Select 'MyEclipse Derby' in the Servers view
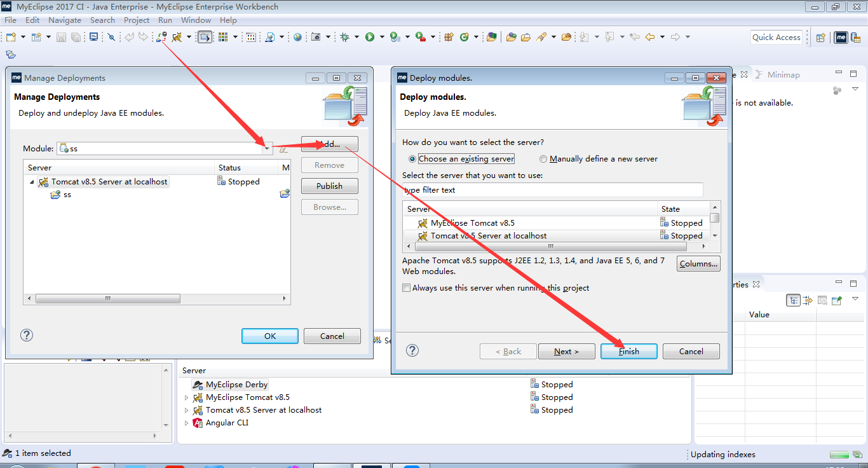868x468 pixels. [230, 385]
